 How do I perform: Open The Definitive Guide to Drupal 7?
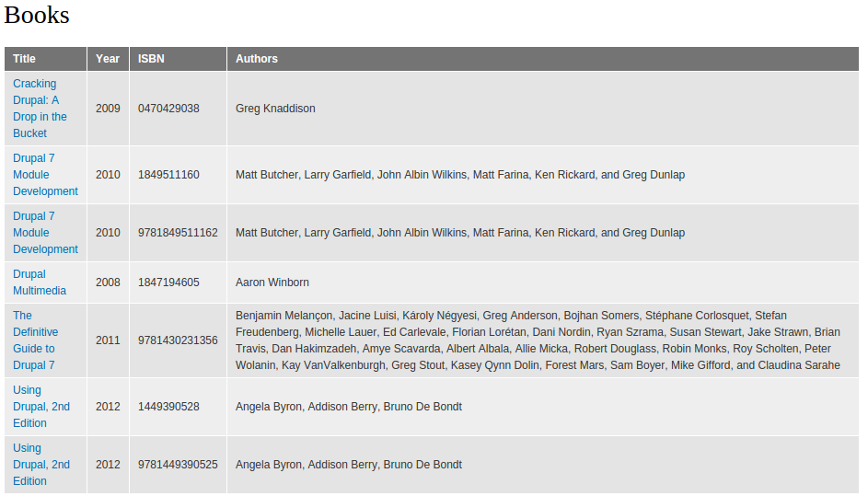pos(35,340)
